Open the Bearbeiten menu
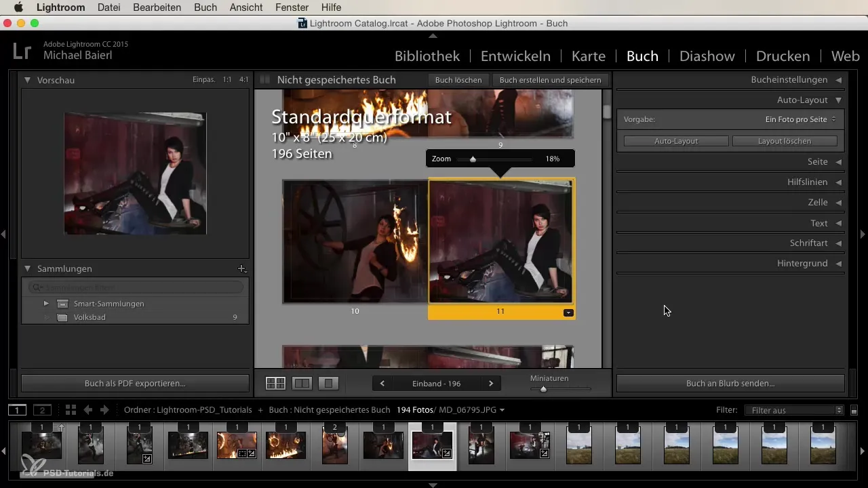The width and height of the screenshot is (868, 488). click(157, 7)
